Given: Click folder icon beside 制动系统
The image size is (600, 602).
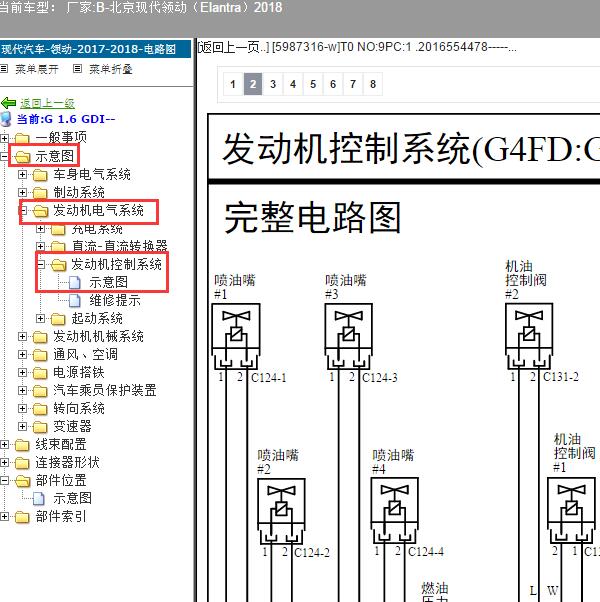Looking at the screenshot, I should (x=40, y=193).
